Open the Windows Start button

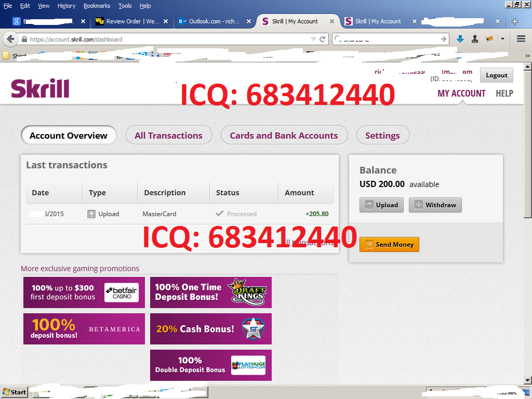point(14,392)
